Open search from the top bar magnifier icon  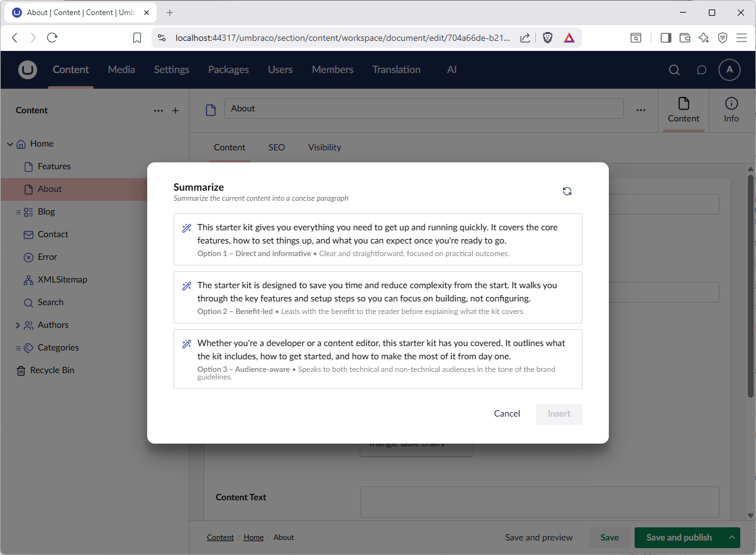tap(674, 70)
